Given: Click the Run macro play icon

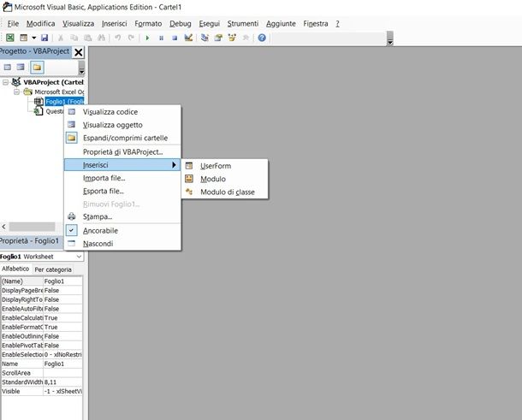Looking at the screenshot, I should click(x=147, y=38).
